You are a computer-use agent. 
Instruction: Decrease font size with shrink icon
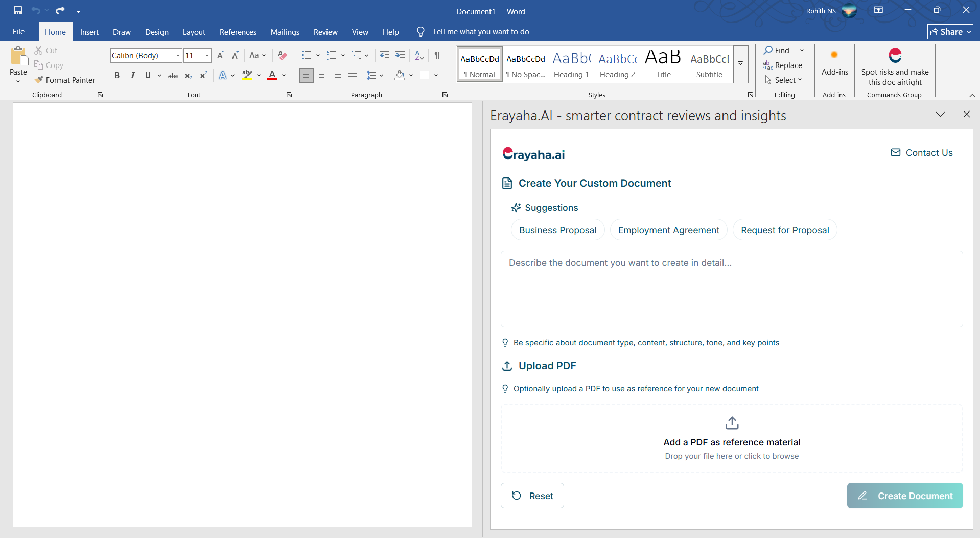[x=235, y=55]
